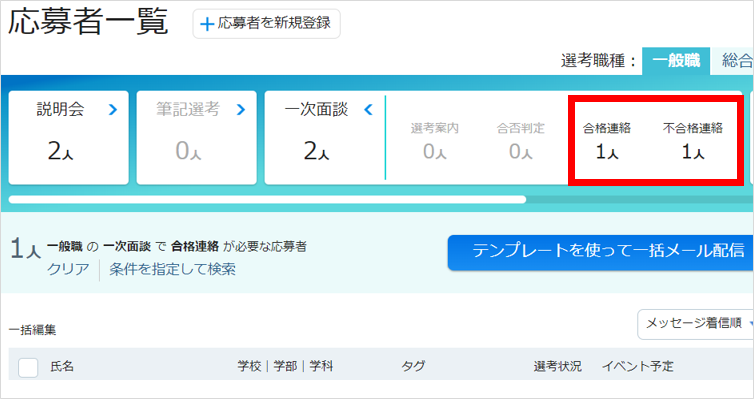This screenshot has width=754, height=399.
Task: Open the 説明会 stage card
Action: pos(68,137)
